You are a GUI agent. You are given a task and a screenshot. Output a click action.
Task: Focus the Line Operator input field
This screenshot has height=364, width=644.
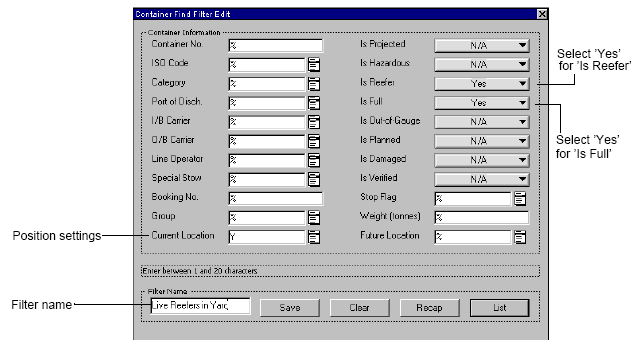(267, 160)
